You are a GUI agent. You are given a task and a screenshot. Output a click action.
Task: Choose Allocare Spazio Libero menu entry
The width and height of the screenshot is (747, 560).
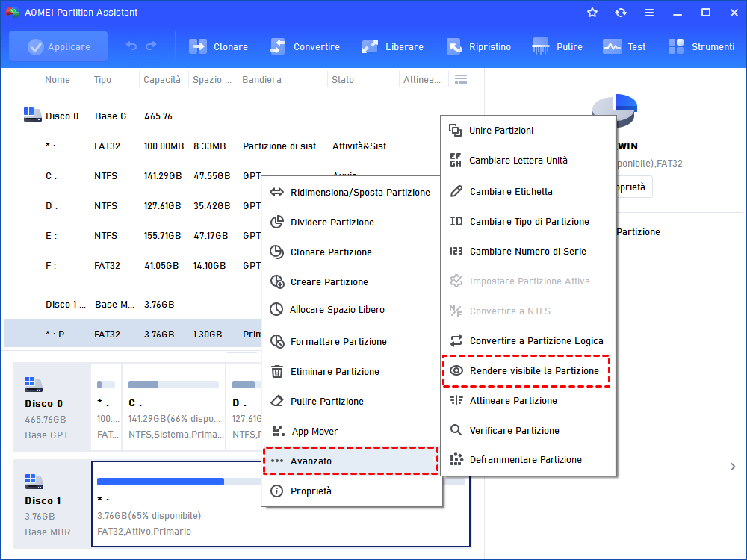click(352, 310)
